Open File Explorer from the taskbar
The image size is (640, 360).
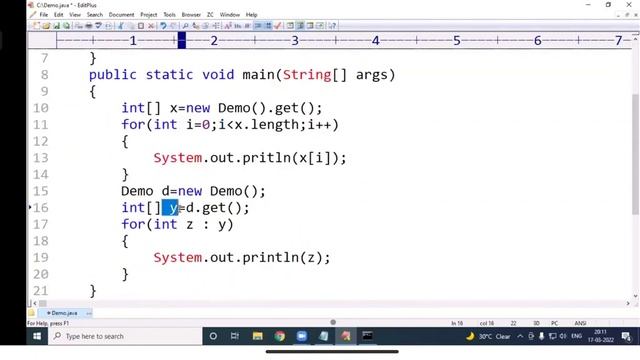[x=258, y=336]
